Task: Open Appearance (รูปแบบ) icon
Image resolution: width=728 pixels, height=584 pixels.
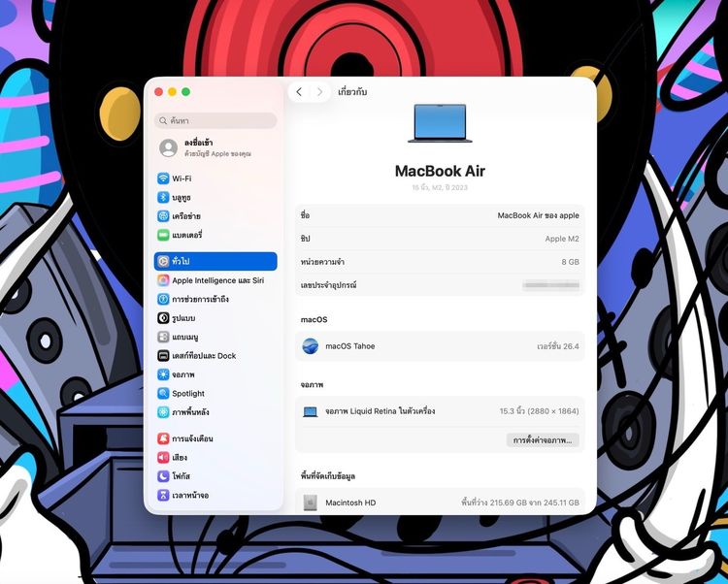Action: point(163,318)
